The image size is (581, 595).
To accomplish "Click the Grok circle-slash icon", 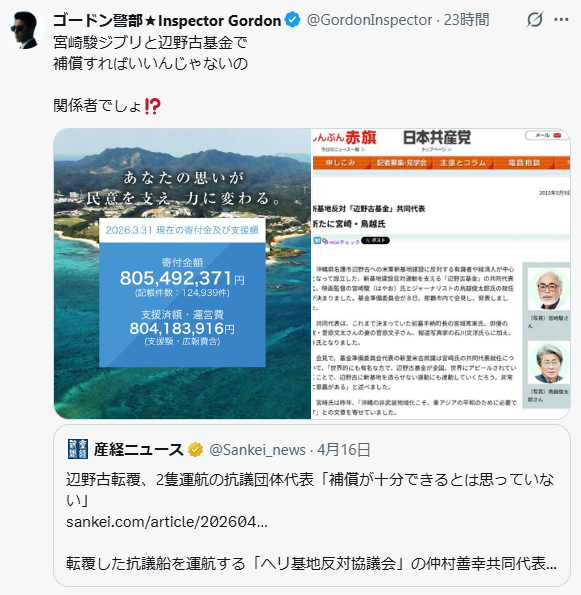I will click(534, 20).
